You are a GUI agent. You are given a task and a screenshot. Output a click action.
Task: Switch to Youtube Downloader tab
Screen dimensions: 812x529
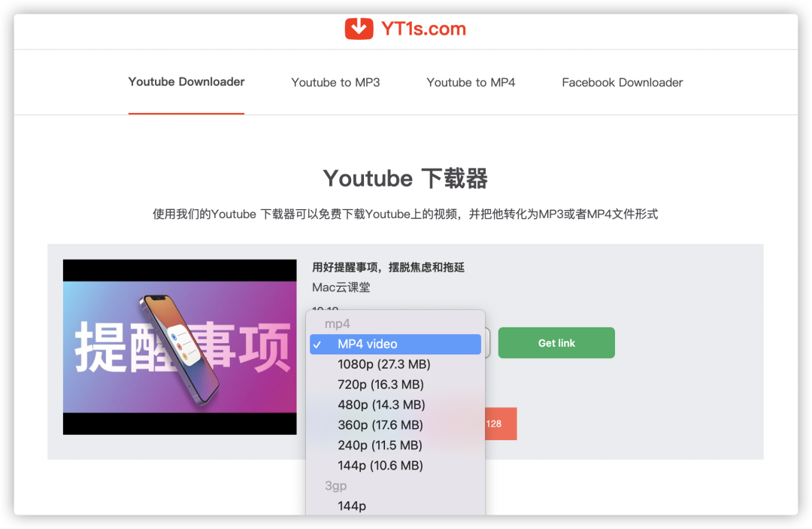(x=186, y=82)
